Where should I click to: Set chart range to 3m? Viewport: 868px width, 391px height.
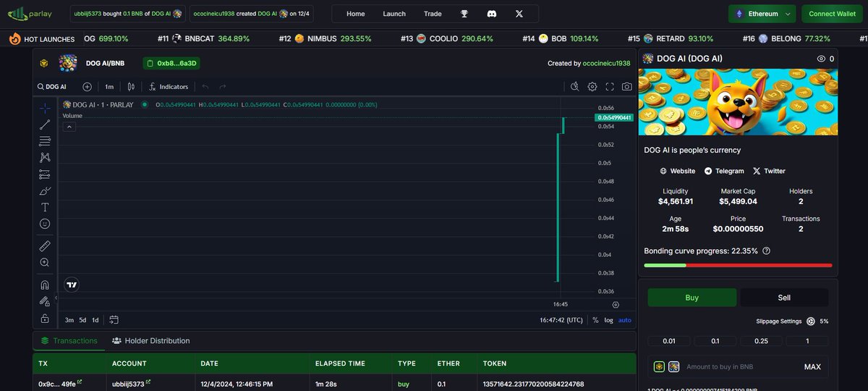pos(69,320)
